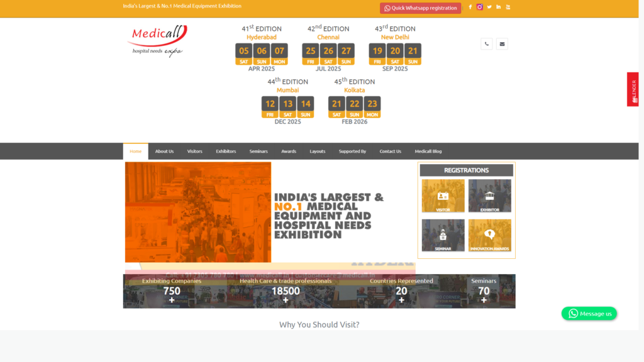This screenshot has width=644, height=362.
Task: Click the Health Care professionals 18500 counter
Action: click(x=286, y=291)
